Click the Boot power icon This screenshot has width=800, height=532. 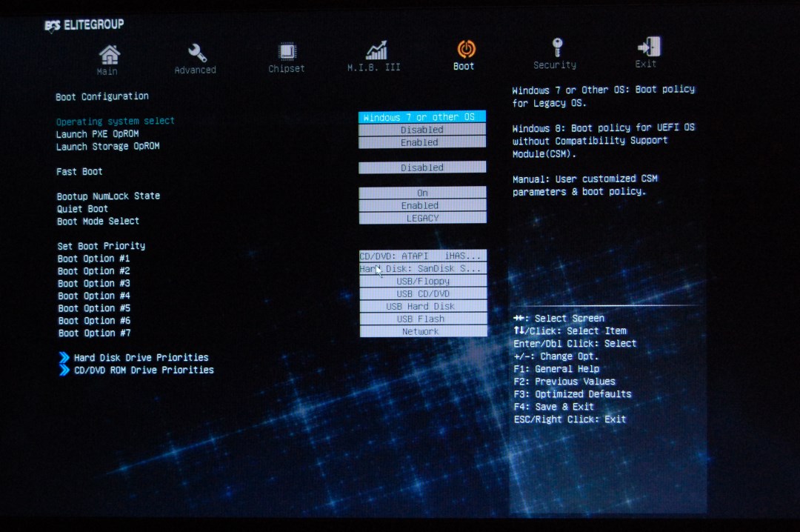point(467,49)
